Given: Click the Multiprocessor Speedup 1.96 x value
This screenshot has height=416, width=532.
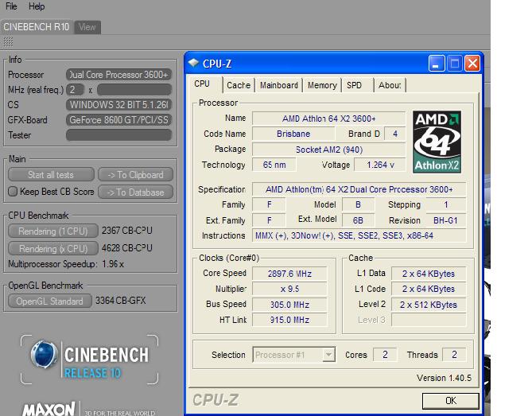Looking at the screenshot, I should tap(113, 264).
